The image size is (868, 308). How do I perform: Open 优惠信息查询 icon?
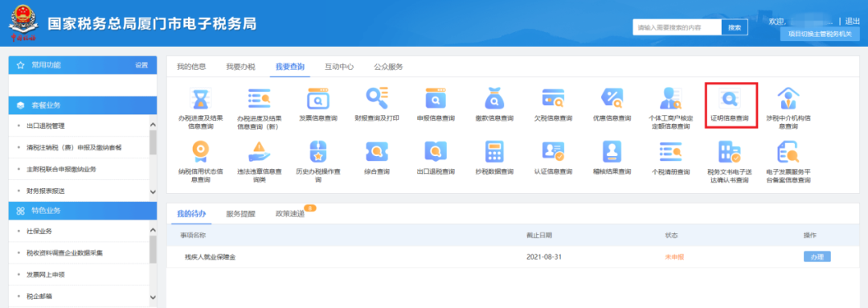[x=612, y=99]
